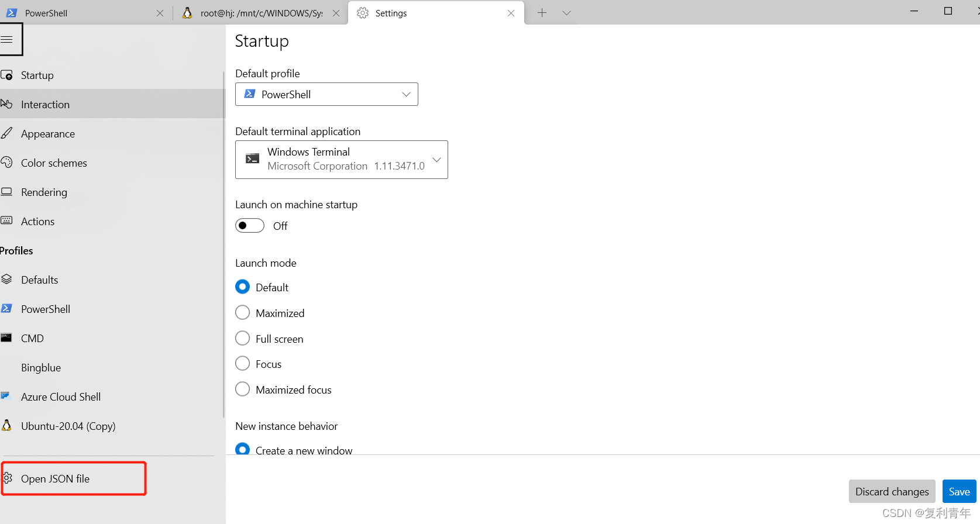Click the PowerShell icon in first tab

click(12, 13)
